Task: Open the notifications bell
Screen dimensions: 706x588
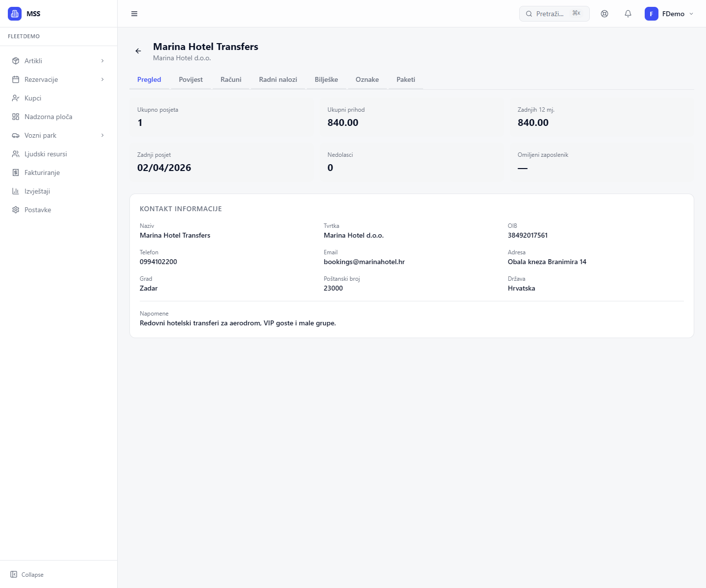Action: point(628,14)
